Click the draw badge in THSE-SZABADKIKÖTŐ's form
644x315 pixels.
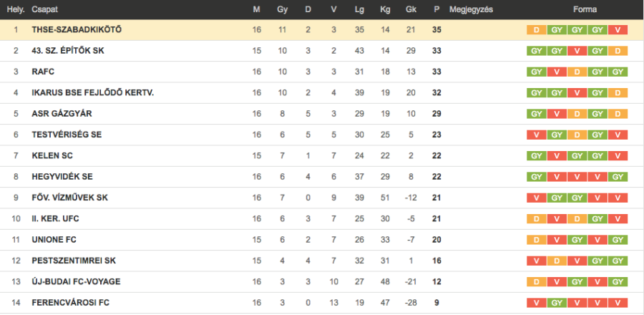click(x=536, y=30)
